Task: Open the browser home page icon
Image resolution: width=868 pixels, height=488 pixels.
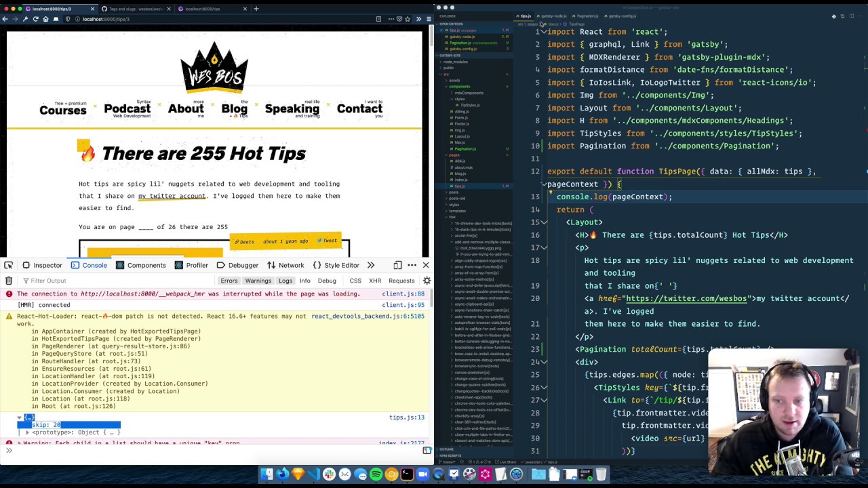Action: 45,19
